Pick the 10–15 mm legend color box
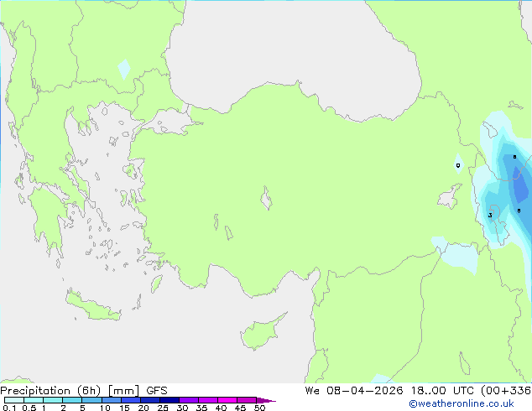 tap(112, 400)
